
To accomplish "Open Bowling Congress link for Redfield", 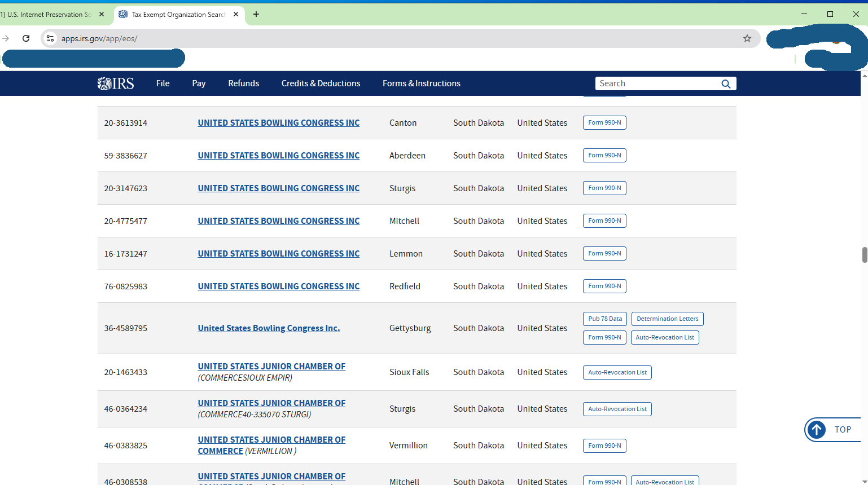I will pos(278,286).
